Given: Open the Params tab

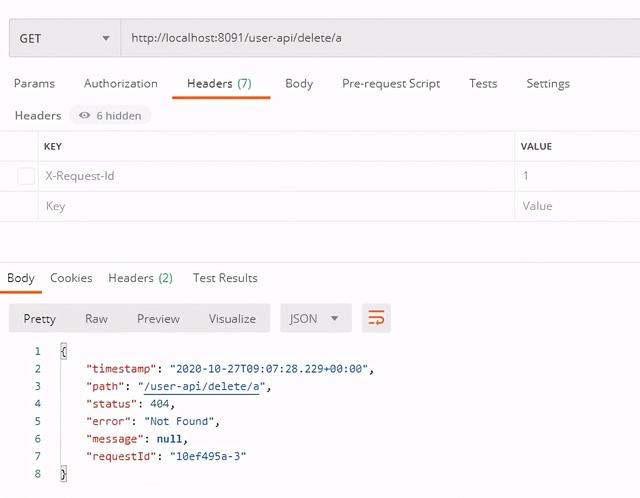Looking at the screenshot, I should (x=34, y=84).
